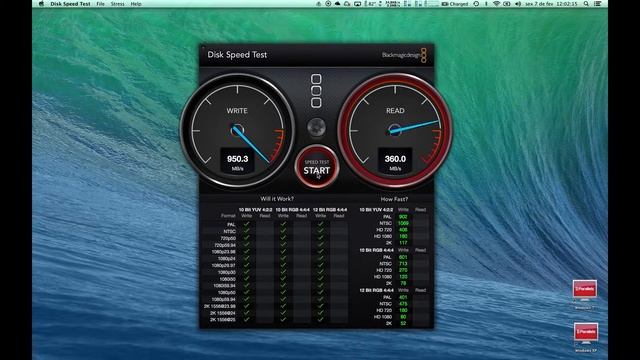This screenshot has width=640, height=360.
Task: Open the Disk Speed Test application menu
Action: (70, 4)
